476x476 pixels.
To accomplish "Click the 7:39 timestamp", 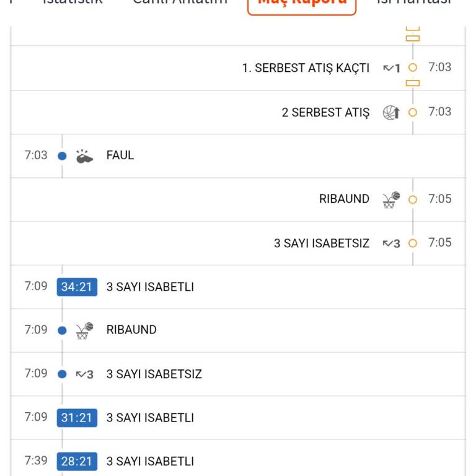I will pos(36,461).
